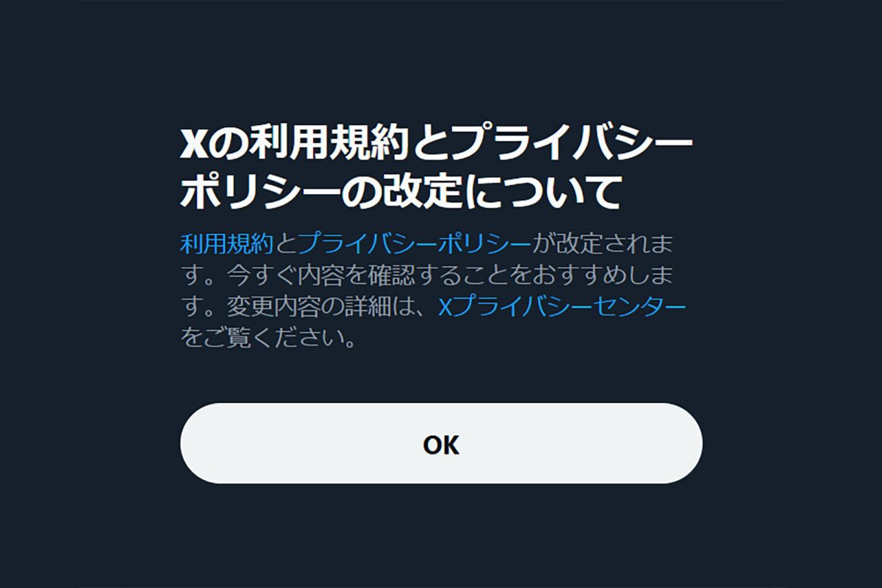Image resolution: width=882 pixels, height=588 pixels.
Task: Open the Xプライバシーセンター link
Action: click(562, 306)
